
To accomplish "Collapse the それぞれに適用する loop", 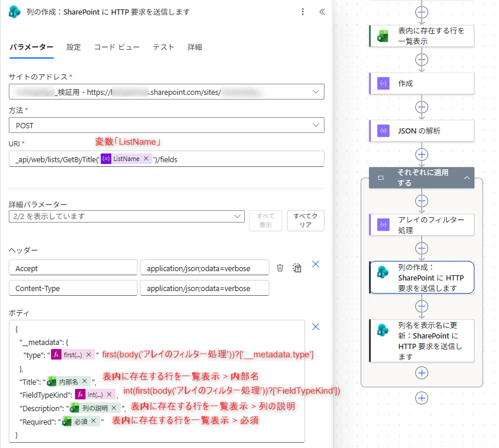I will (x=467, y=178).
